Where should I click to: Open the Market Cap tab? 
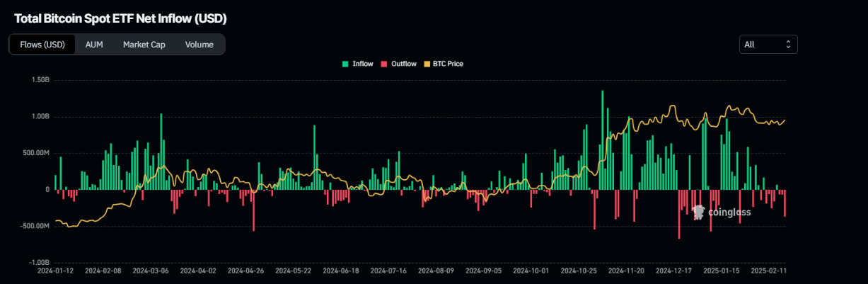coord(144,45)
